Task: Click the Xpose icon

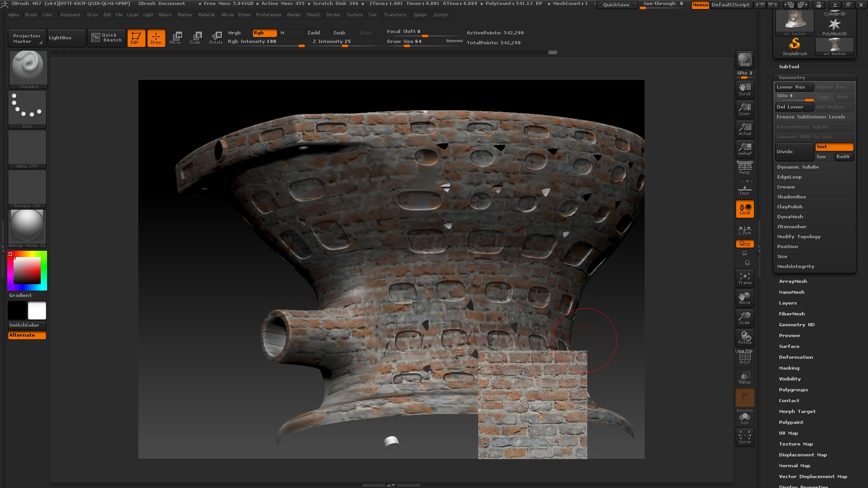Action: click(745, 437)
